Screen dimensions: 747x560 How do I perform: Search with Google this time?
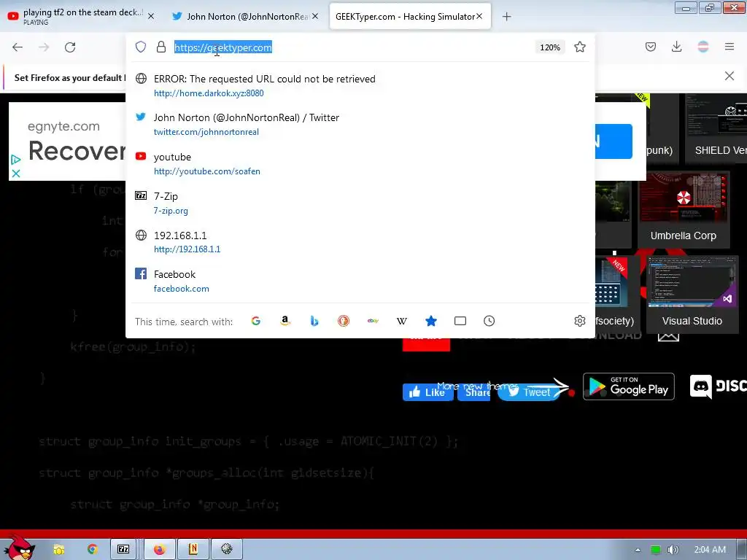[256, 321]
